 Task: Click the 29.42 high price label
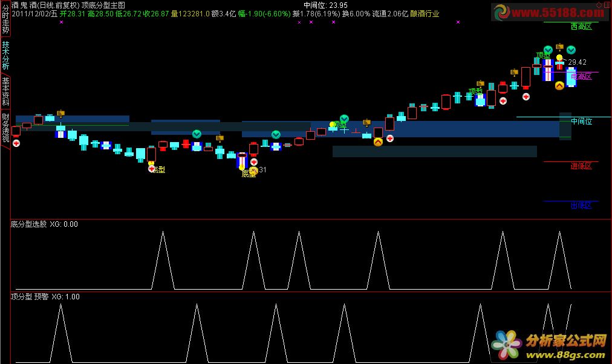coord(578,62)
